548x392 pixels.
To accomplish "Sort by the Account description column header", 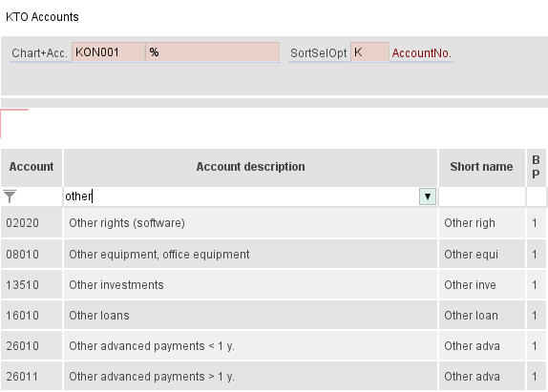I will coord(250,167).
